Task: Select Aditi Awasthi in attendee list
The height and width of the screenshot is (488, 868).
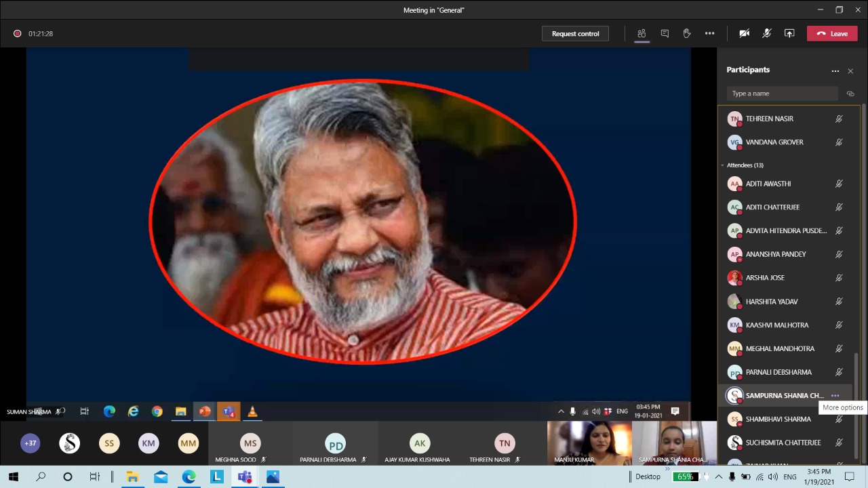Action: coord(768,184)
